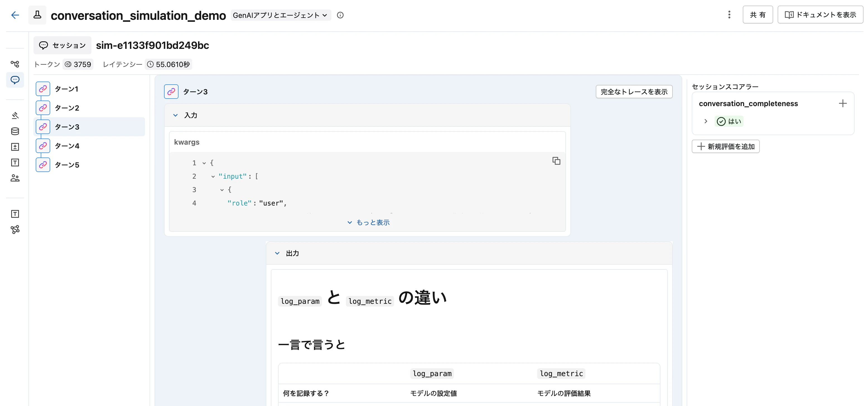Select the model graph icon at sidebar bottom
Screen dimensions: 868x406
click(15, 230)
